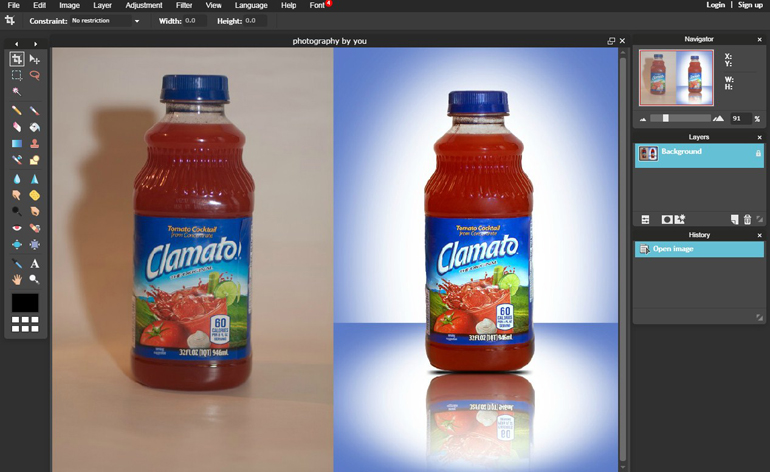Select the Colorpicker eyedropper tool
Screen dimensions: 770x472
point(17,263)
